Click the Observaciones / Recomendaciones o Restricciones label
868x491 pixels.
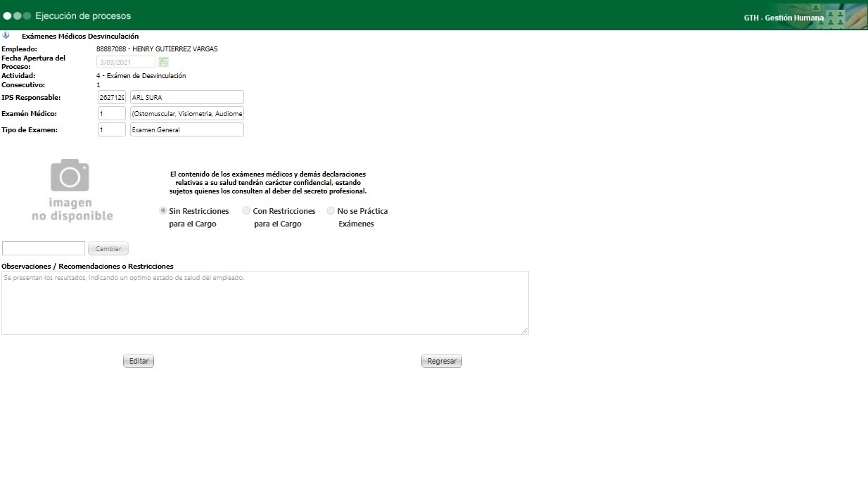tap(88, 266)
